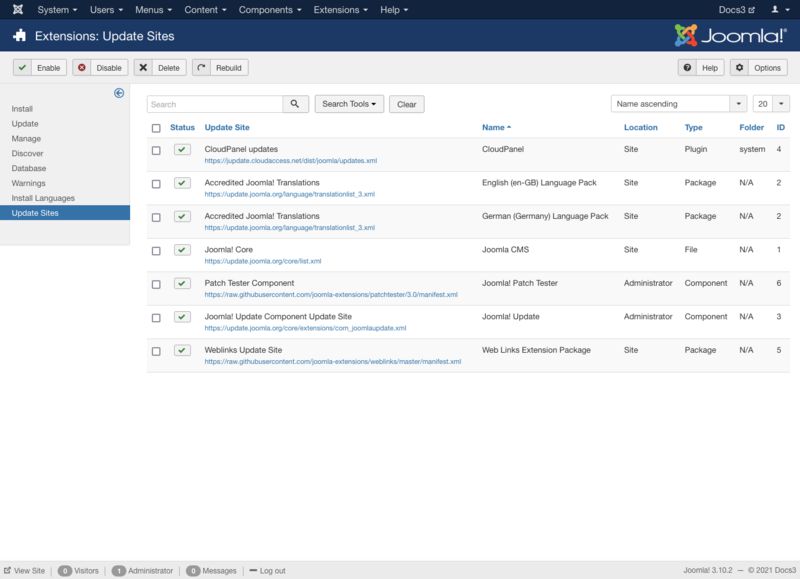Open the System menu

pos(57,10)
